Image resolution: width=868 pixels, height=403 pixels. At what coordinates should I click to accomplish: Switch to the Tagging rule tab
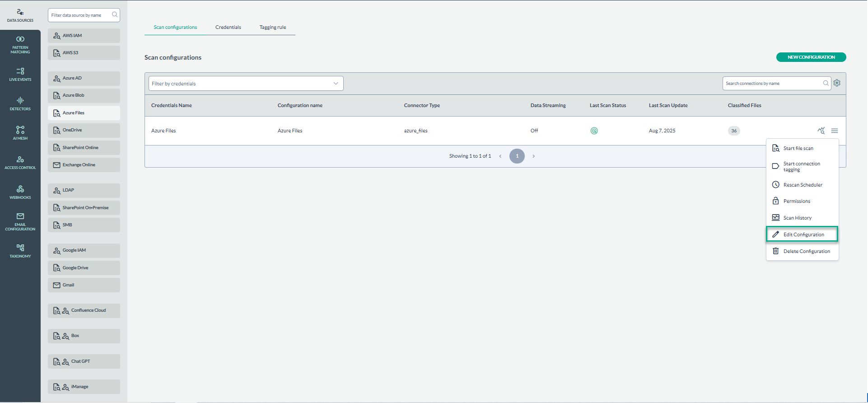coord(273,27)
